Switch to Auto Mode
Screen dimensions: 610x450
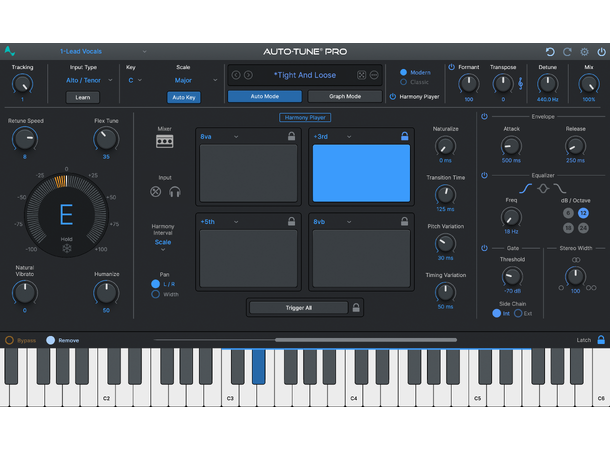coord(265,96)
